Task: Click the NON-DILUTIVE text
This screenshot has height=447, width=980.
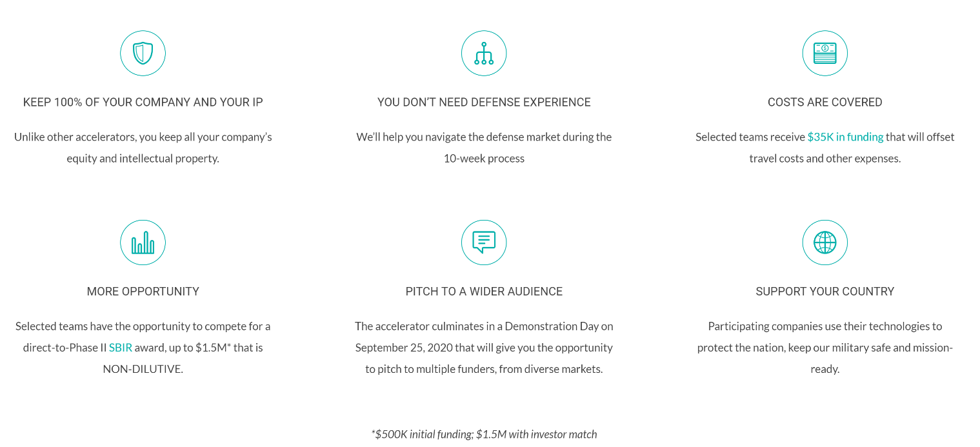Action: 143,370
